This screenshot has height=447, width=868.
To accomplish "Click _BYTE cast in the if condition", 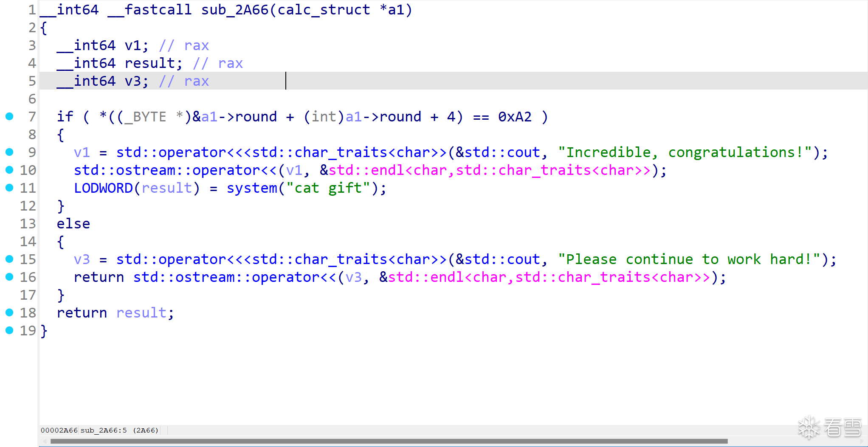I will click(x=145, y=116).
